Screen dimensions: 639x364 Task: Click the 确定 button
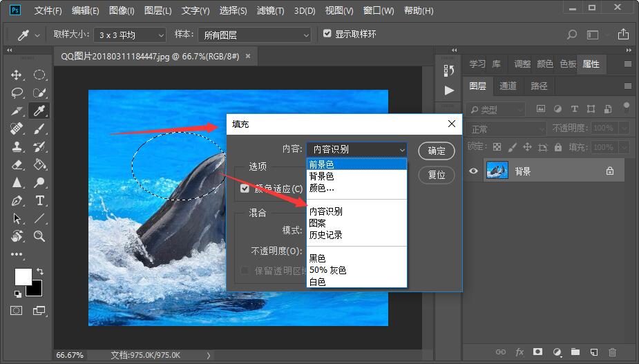coord(437,151)
